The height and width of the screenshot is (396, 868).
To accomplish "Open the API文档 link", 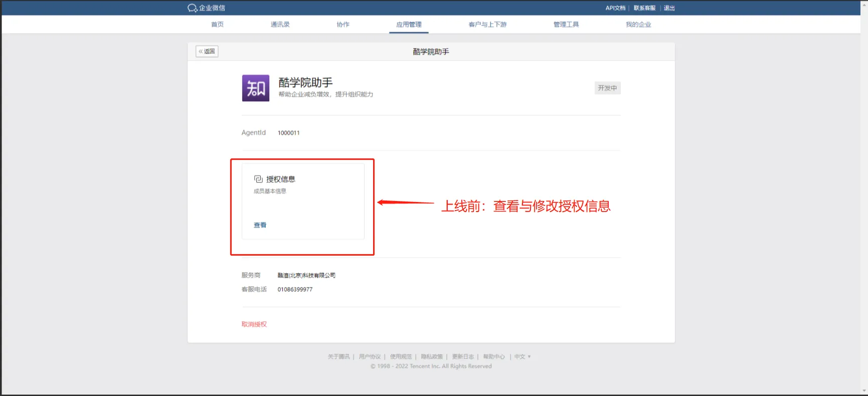I will pyautogui.click(x=615, y=8).
